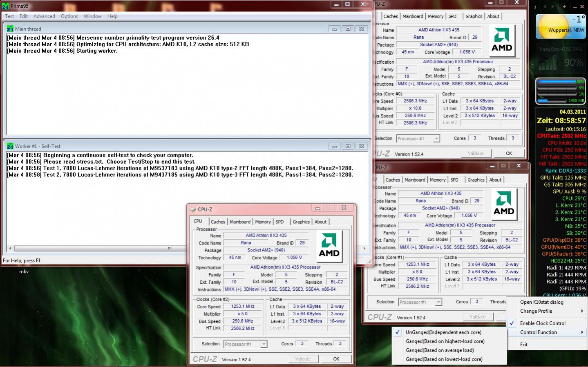Image resolution: width=588 pixels, height=367 pixels.
Task: Click the 100% CPU usage bar
Action: pyautogui.click(x=557, y=82)
